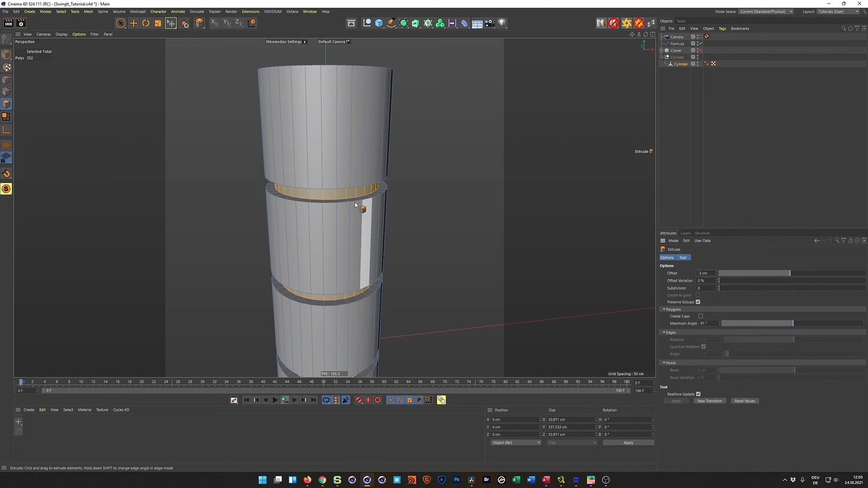The width and height of the screenshot is (868, 488).
Task: Select the Rotate tool in top toolbar
Action: click(x=146, y=23)
